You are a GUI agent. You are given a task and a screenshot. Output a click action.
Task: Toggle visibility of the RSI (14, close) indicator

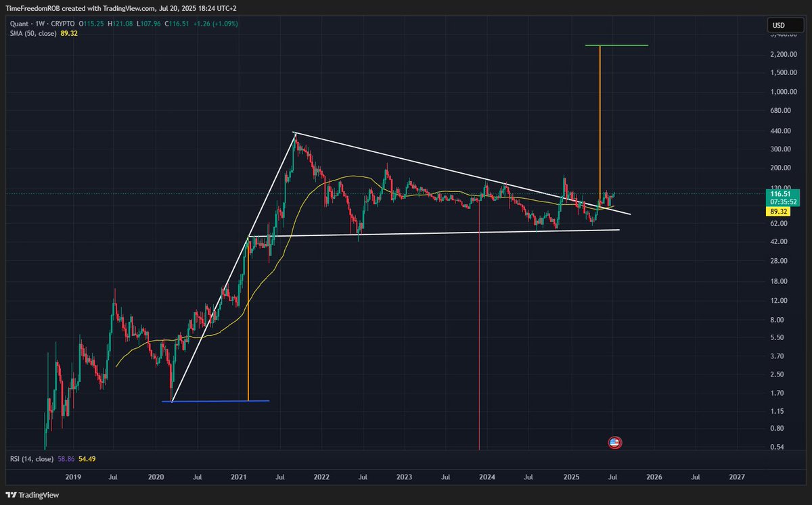(x=30, y=458)
